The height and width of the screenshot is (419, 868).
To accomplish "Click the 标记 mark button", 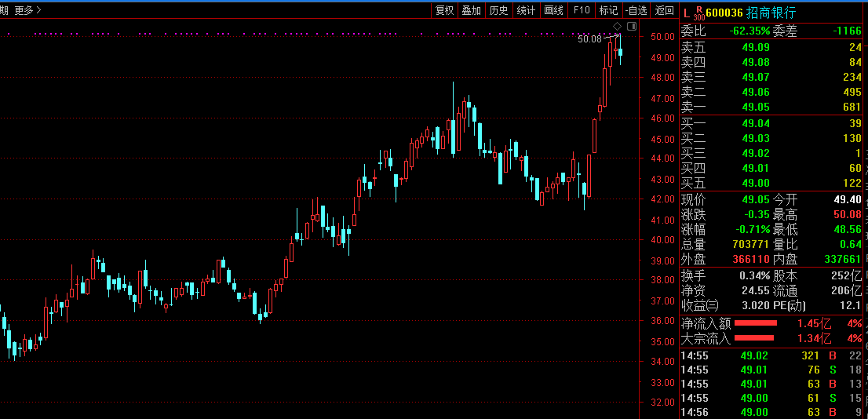I will (608, 10).
